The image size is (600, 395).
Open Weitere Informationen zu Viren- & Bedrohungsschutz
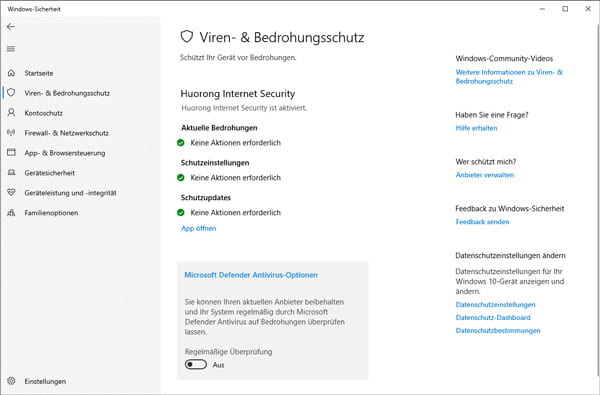coord(509,77)
